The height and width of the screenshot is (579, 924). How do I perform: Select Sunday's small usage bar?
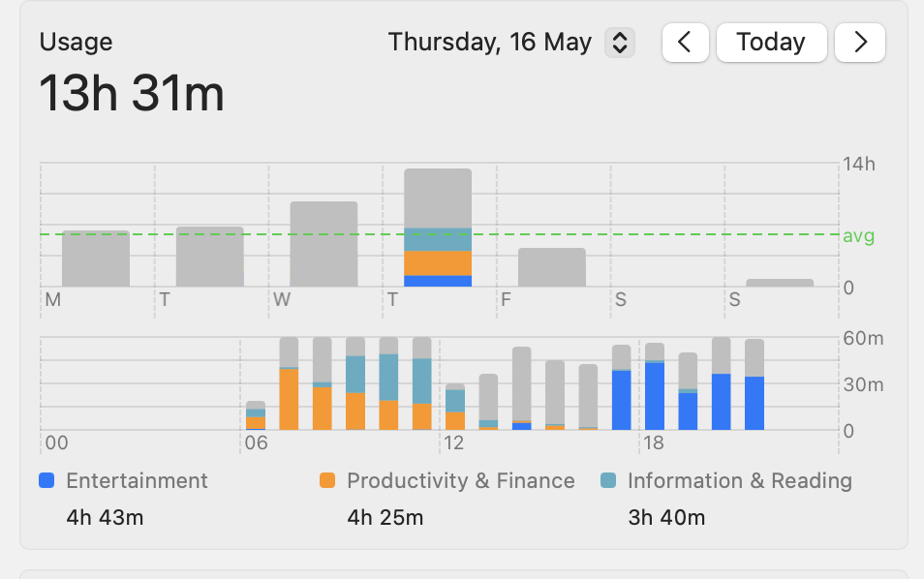point(780,283)
